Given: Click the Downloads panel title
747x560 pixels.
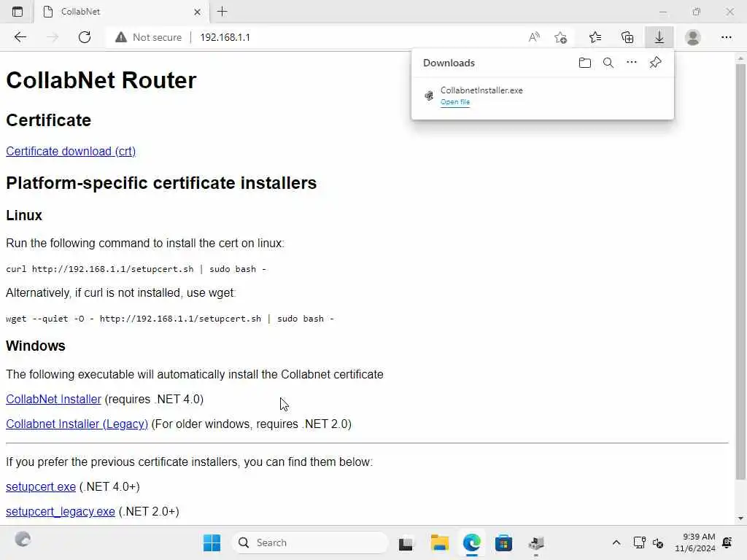Looking at the screenshot, I should [x=449, y=63].
